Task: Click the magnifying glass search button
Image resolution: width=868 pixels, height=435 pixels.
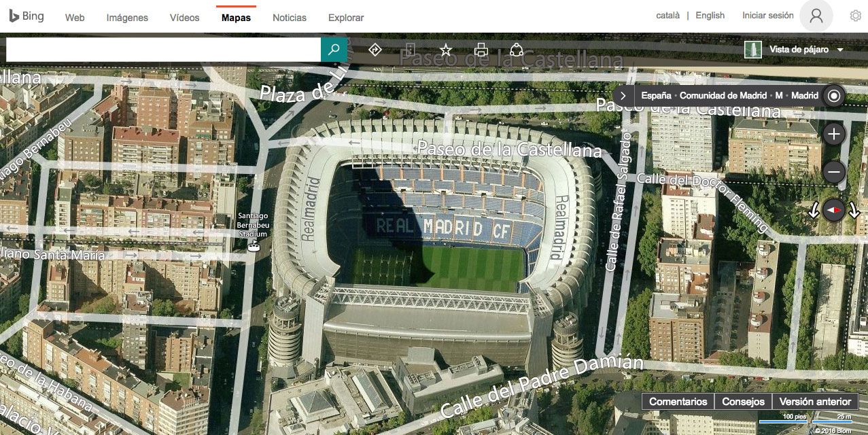Action: click(x=334, y=50)
